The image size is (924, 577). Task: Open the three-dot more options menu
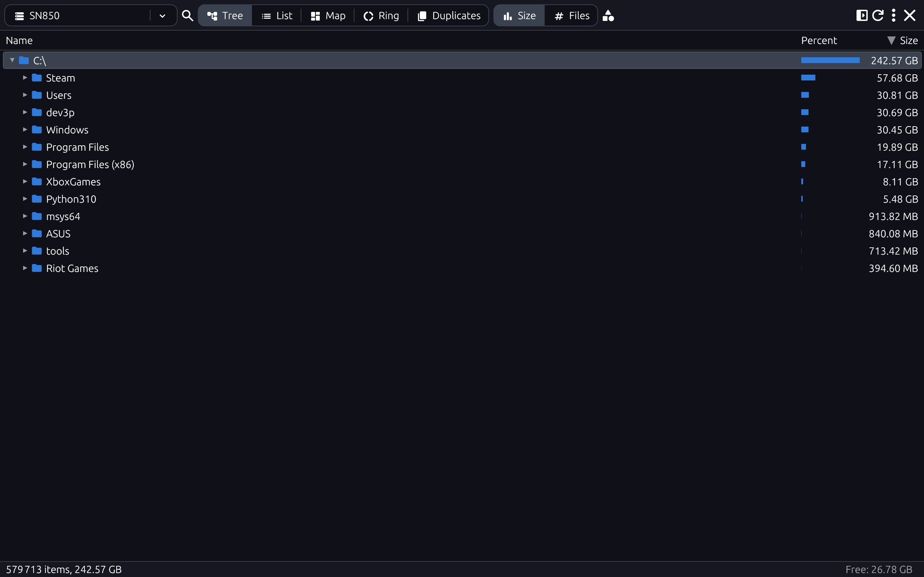tap(893, 16)
